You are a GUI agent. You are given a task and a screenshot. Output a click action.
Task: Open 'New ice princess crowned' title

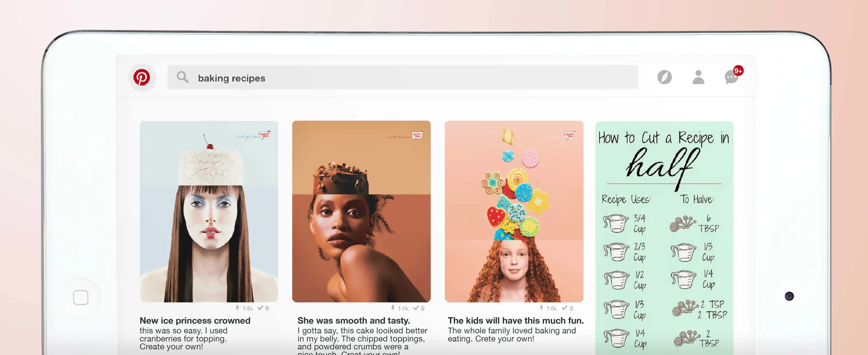tap(195, 321)
